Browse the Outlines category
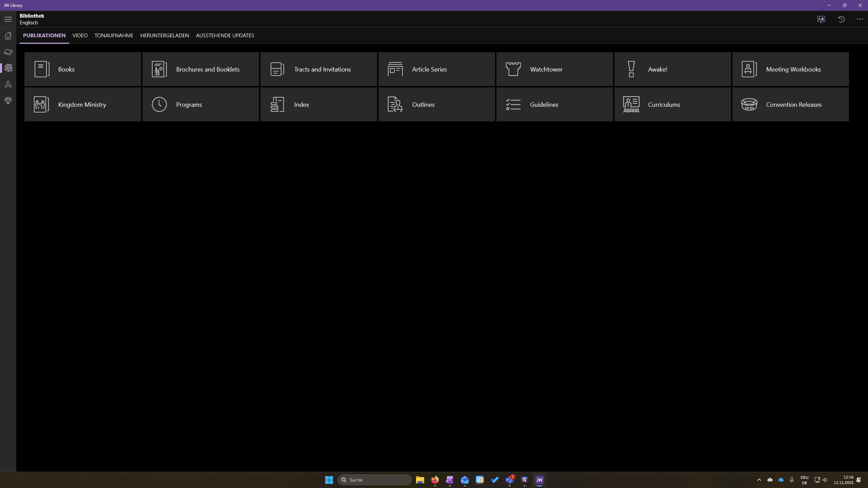The height and width of the screenshot is (488, 868). point(437,104)
